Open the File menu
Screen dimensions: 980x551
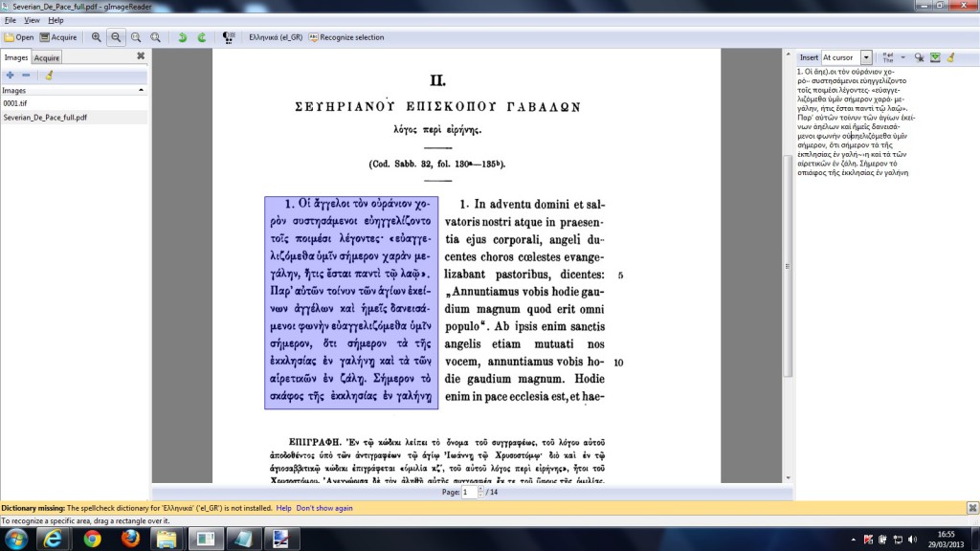[x=10, y=20]
